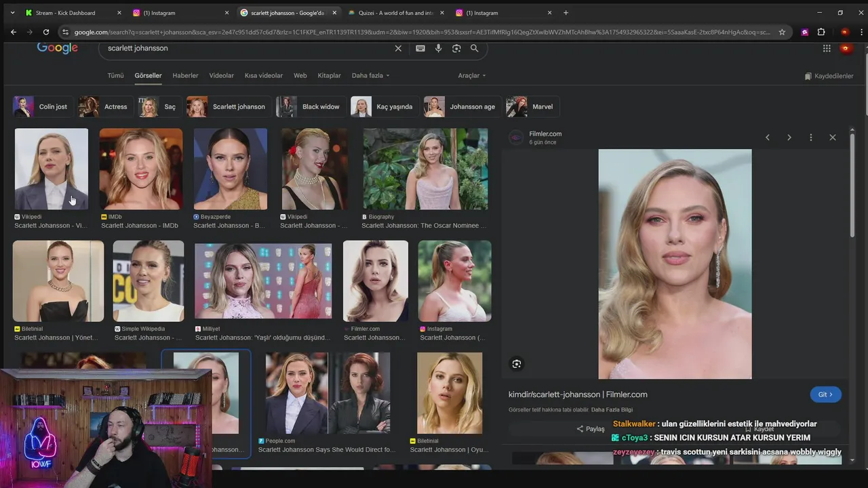Expand the Daha fazla dropdown

pos(370,76)
